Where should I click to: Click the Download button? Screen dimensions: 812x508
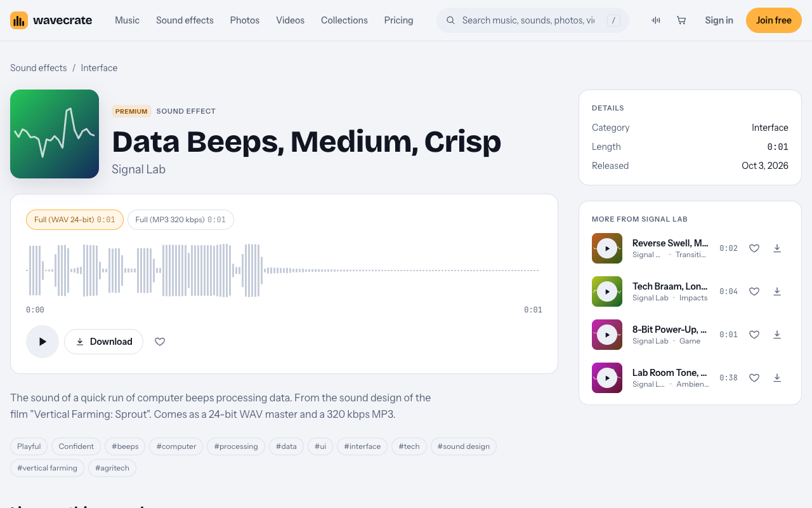coord(103,342)
